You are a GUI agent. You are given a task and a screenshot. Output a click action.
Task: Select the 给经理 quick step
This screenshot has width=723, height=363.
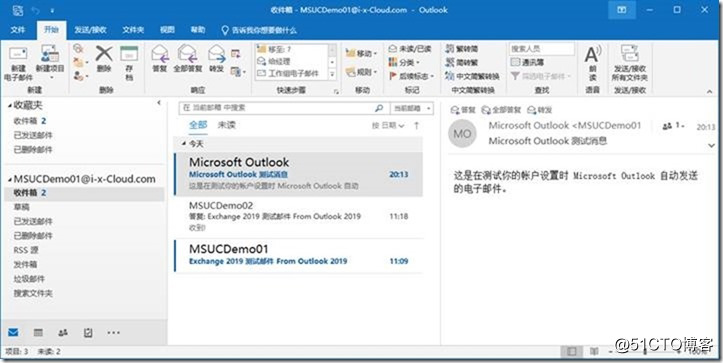(292, 61)
